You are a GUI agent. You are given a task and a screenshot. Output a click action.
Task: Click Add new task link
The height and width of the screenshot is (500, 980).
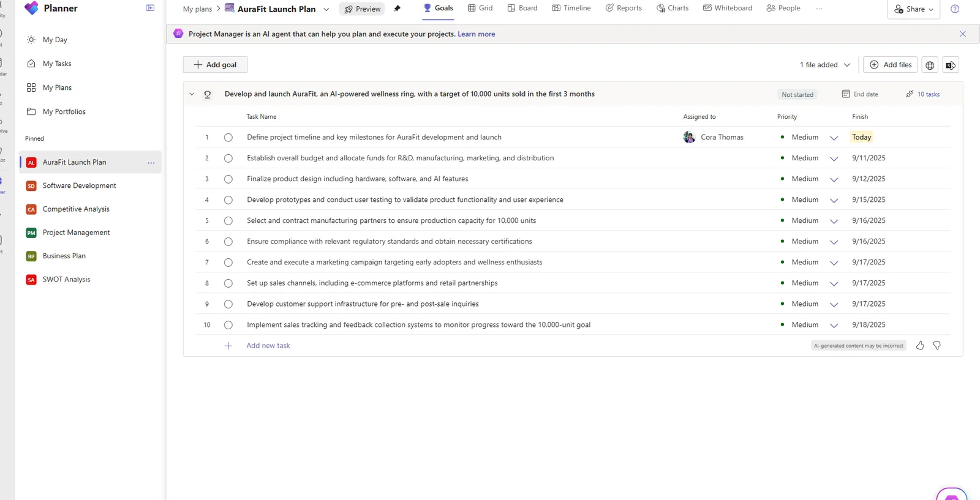268,346
